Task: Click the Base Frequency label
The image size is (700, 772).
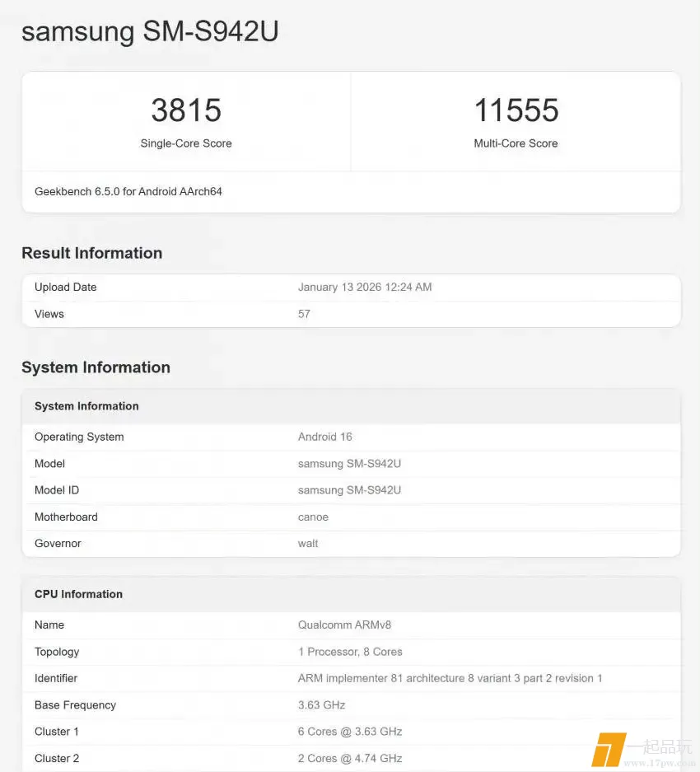Action: click(x=75, y=705)
